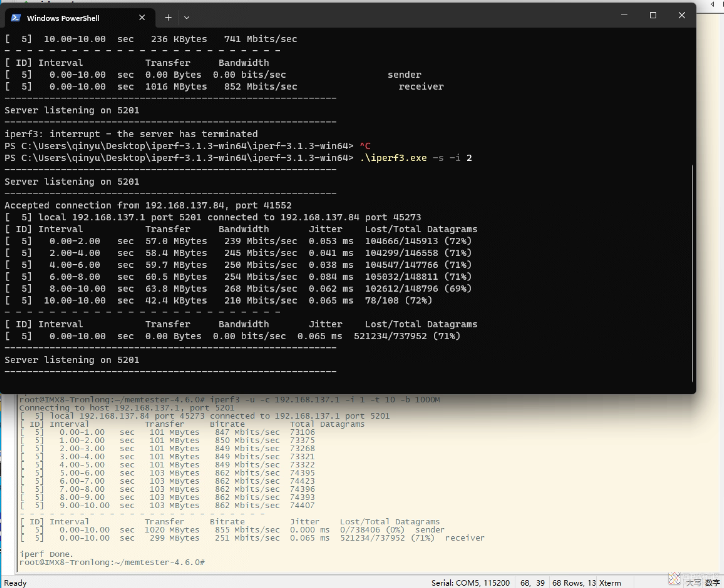Close the Windows PowerShell tab
The image size is (724, 588).
tap(142, 18)
